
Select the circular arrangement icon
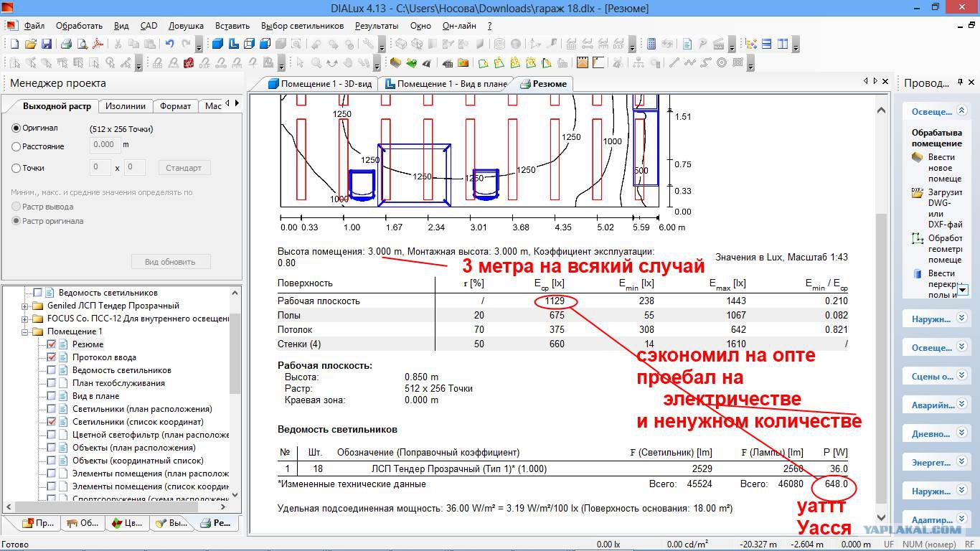point(721,62)
